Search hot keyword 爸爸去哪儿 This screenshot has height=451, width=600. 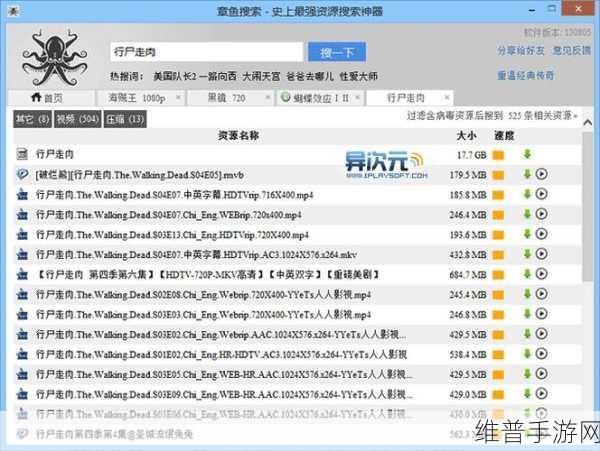click(x=310, y=76)
